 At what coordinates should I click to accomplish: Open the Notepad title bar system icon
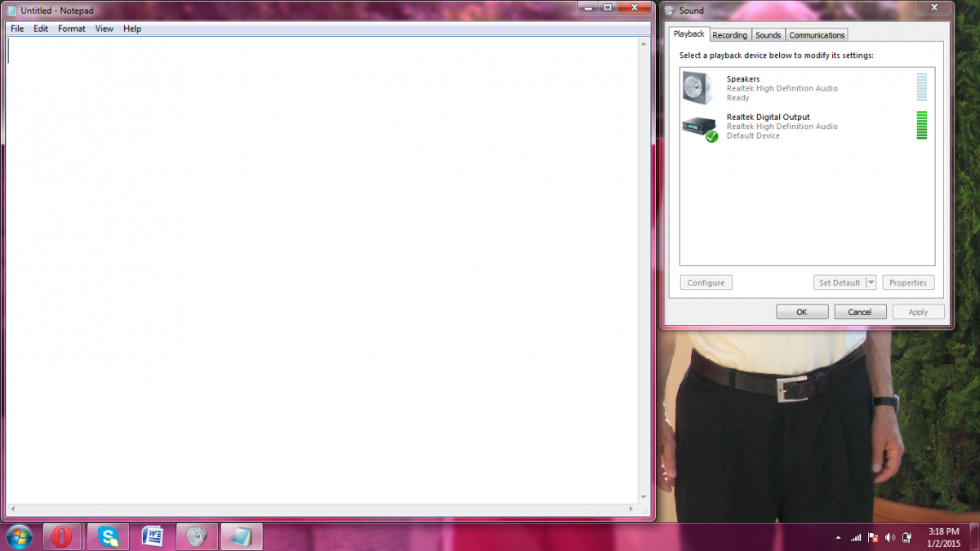click(x=12, y=11)
